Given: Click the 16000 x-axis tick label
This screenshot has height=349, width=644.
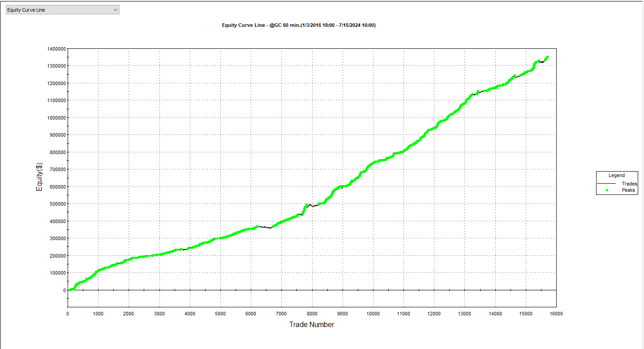Looking at the screenshot, I should pyautogui.click(x=556, y=314).
